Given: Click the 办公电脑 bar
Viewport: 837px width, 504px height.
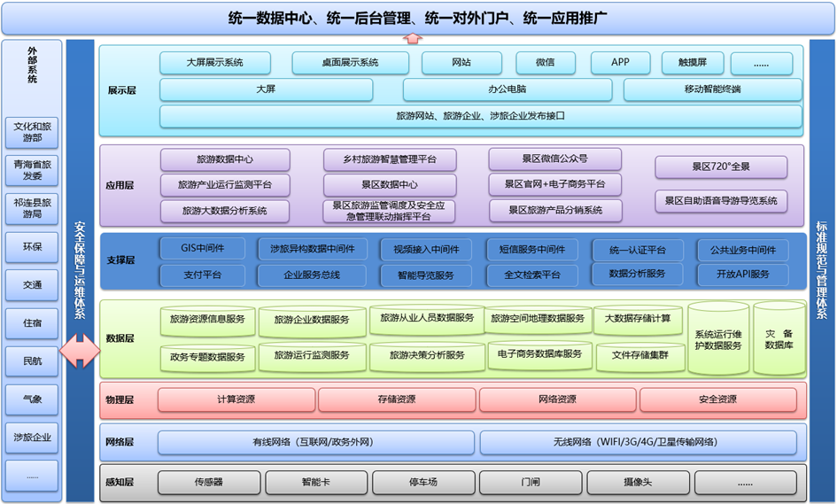Looking at the screenshot, I should point(508,89).
